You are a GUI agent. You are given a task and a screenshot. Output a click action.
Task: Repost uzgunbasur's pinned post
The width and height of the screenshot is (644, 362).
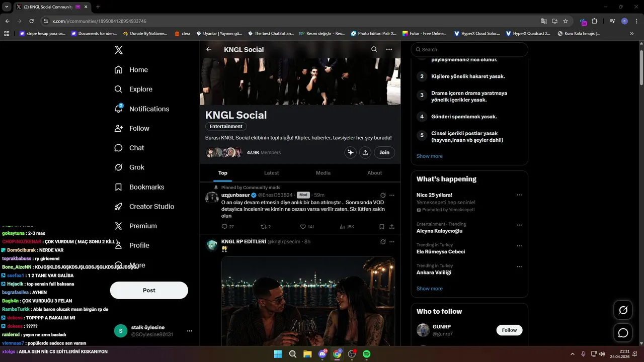(266, 227)
